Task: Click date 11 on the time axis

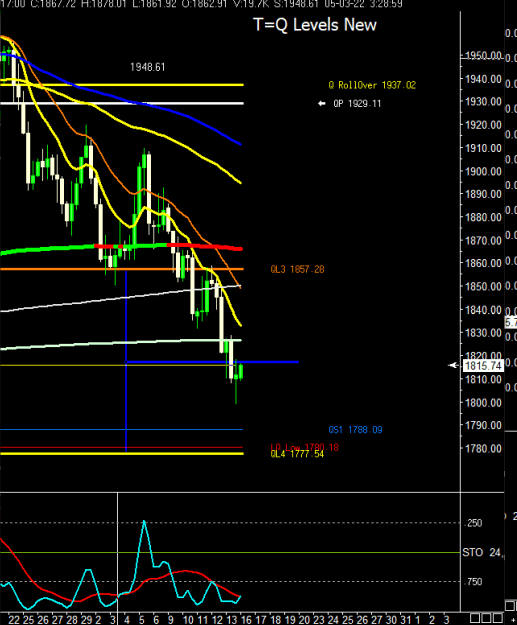Action: [202, 620]
